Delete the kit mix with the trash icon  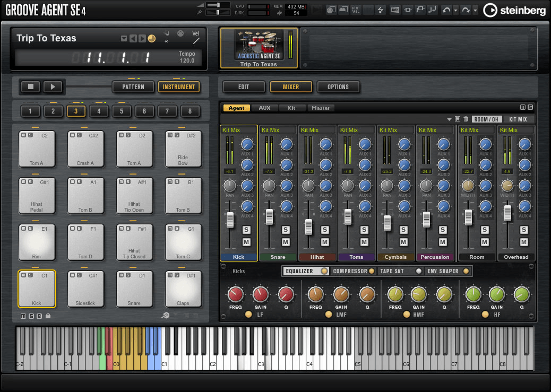pyautogui.click(x=466, y=118)
